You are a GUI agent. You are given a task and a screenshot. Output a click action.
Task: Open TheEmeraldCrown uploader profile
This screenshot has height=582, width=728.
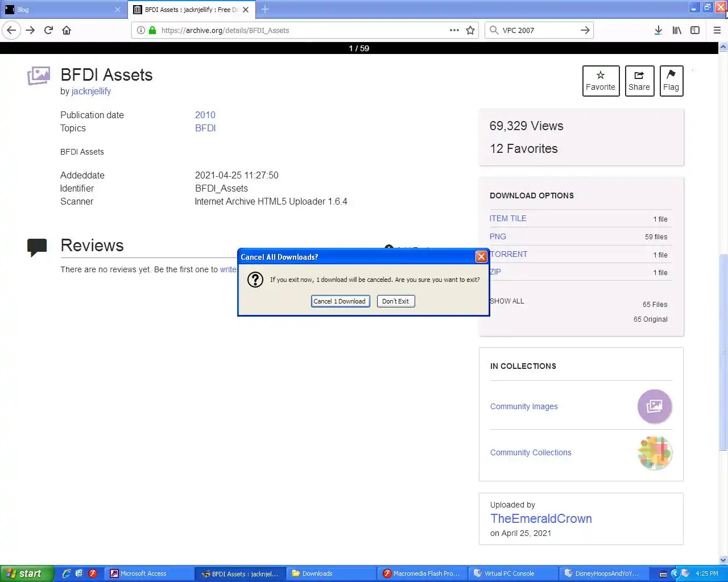541,518
